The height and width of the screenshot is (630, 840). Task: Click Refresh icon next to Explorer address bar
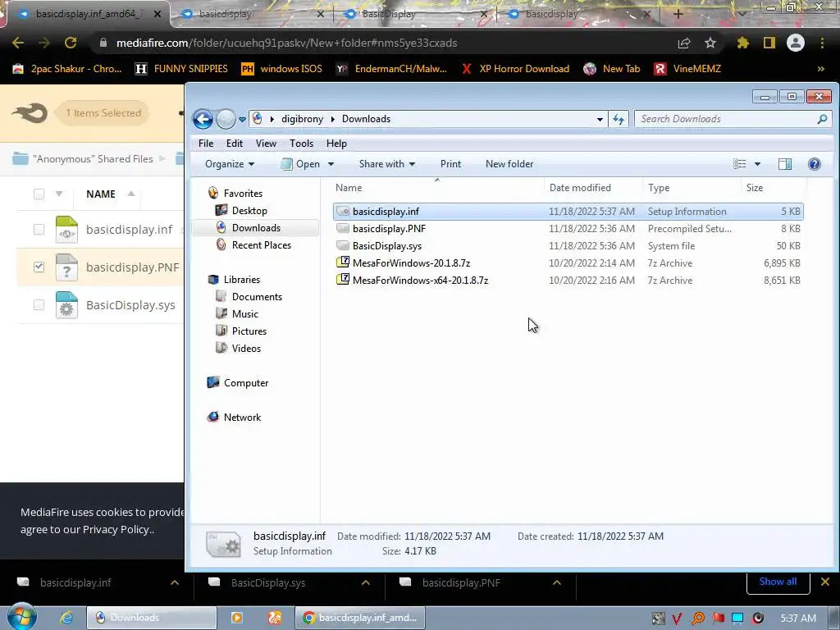[x=619, y=119]
